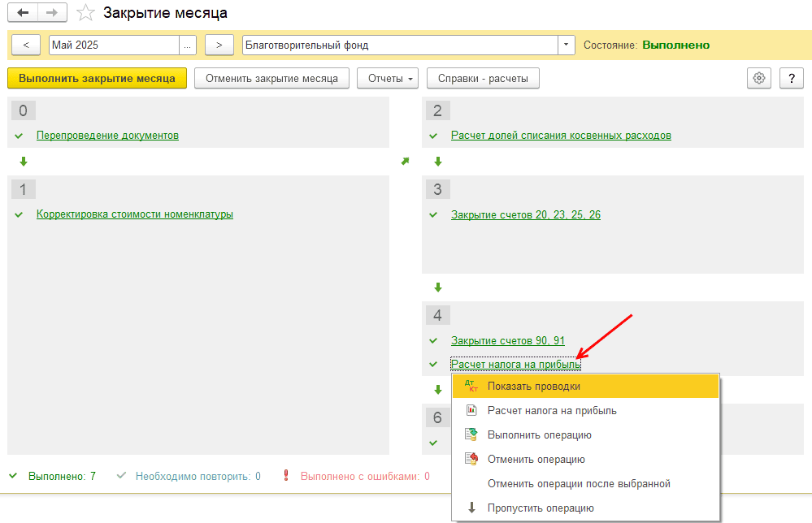
Task: Go to previous month with left arrow
Action: [x=26, y=45]
